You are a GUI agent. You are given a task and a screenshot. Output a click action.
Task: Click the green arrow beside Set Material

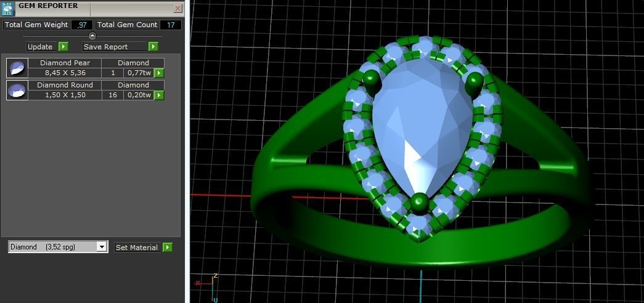[x=168, y=247]
